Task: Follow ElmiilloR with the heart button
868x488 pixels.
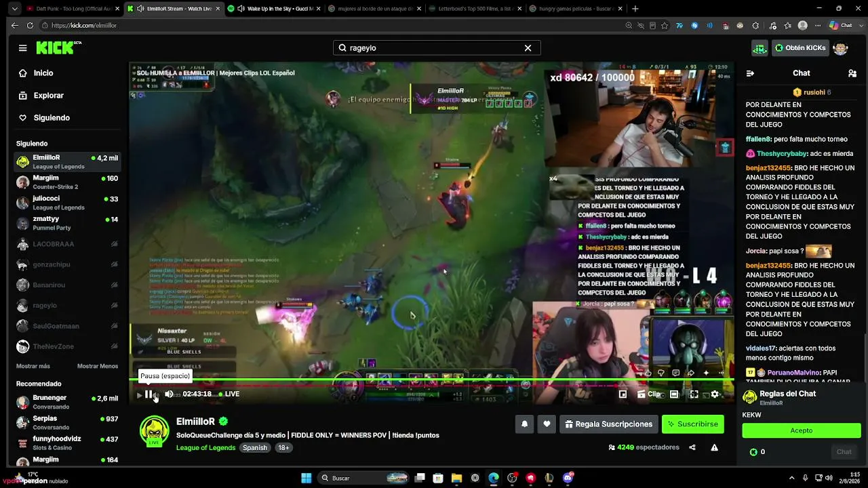Action: coord(547,424)
